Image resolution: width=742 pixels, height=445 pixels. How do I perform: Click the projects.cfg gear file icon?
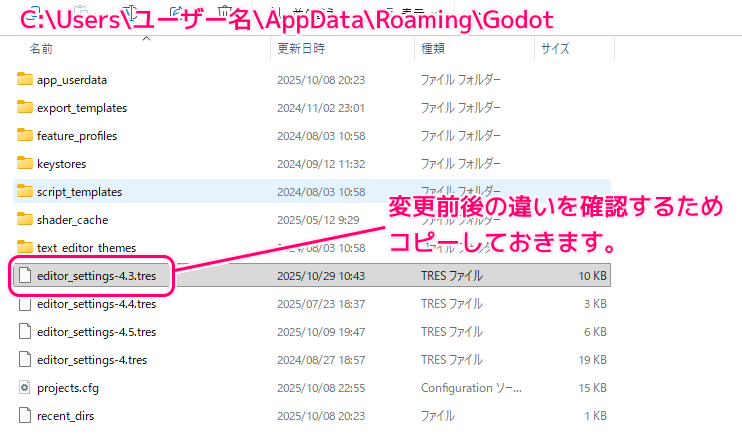click(25, 387)
